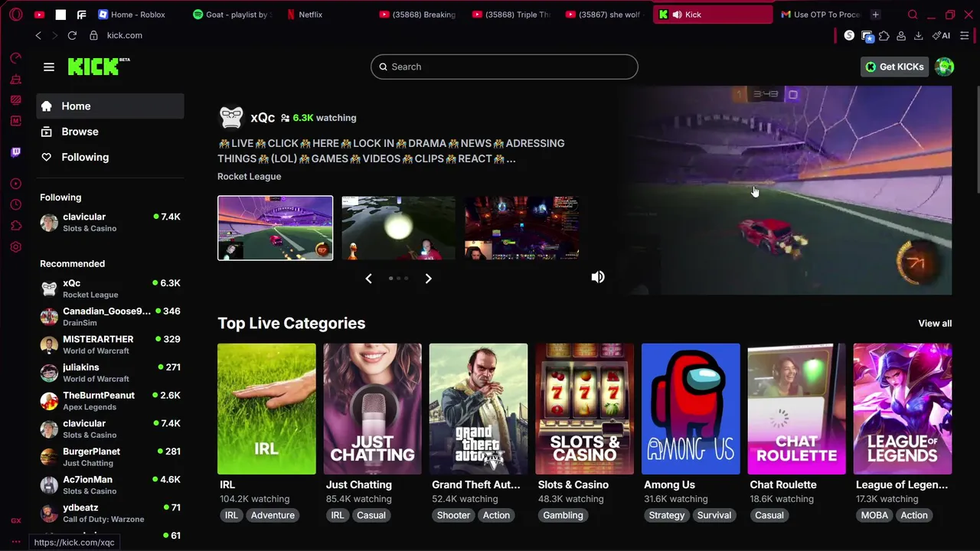Screen dimensions: 980x551
Task: Open TheBurntPeanut in Recommended list
Action: coord(110,401)
